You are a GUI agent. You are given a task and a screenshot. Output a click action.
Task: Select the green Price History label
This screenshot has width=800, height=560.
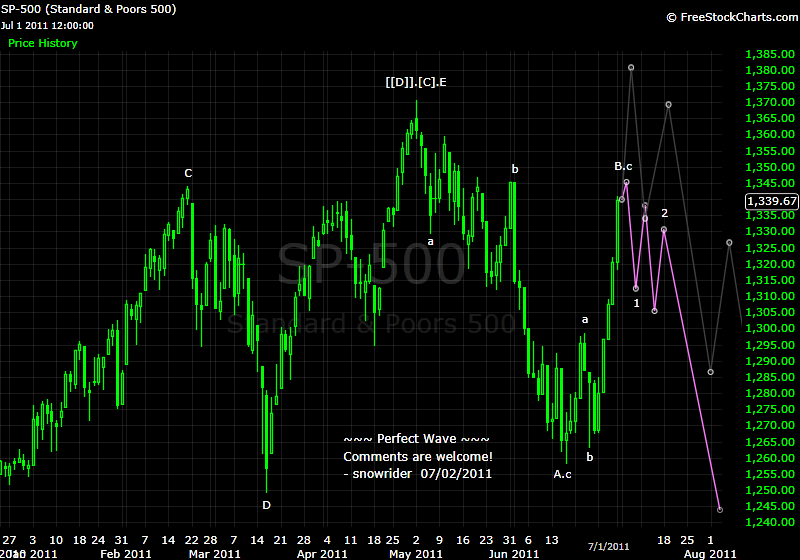click(x=43, y=43)
